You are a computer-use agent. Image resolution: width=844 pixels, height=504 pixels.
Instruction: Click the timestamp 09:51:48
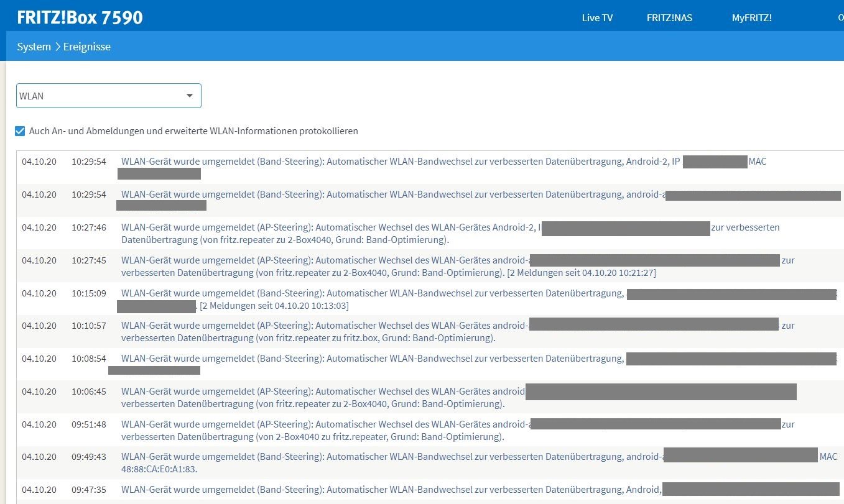point(89,424)
